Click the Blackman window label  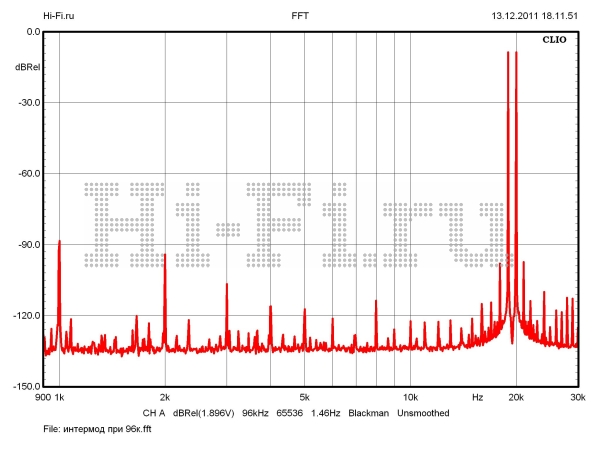click(x=368, y=413)
